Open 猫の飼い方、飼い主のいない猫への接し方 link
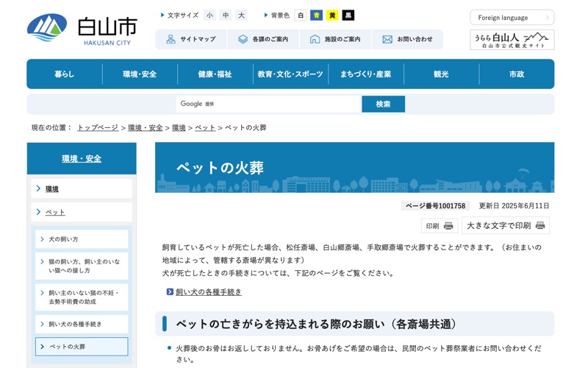Screen dimensions: 588x368 pos(82,266)
